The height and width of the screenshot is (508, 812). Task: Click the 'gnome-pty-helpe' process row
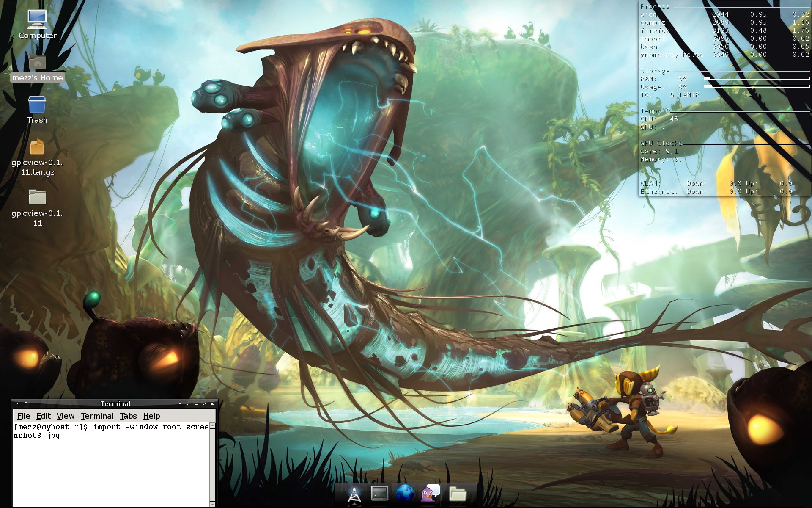click(724, 55)
